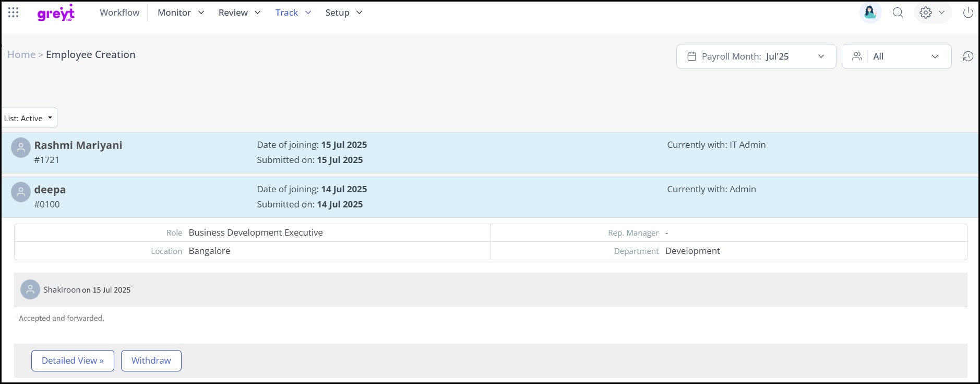The height and width of the screenshot is (384, 980).
Task: Click deepa's 'Date of joining: 14 Jul 2025'
Action: click(x=312, y=189)
